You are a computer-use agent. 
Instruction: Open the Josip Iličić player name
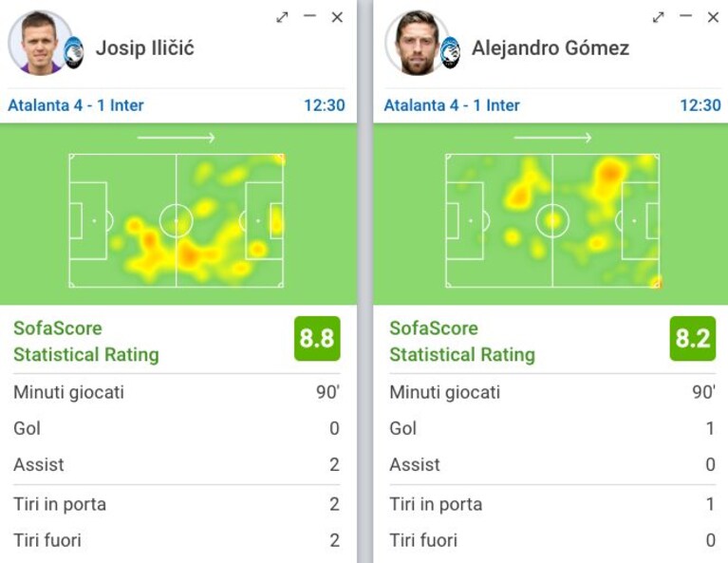tap(145, 48)
